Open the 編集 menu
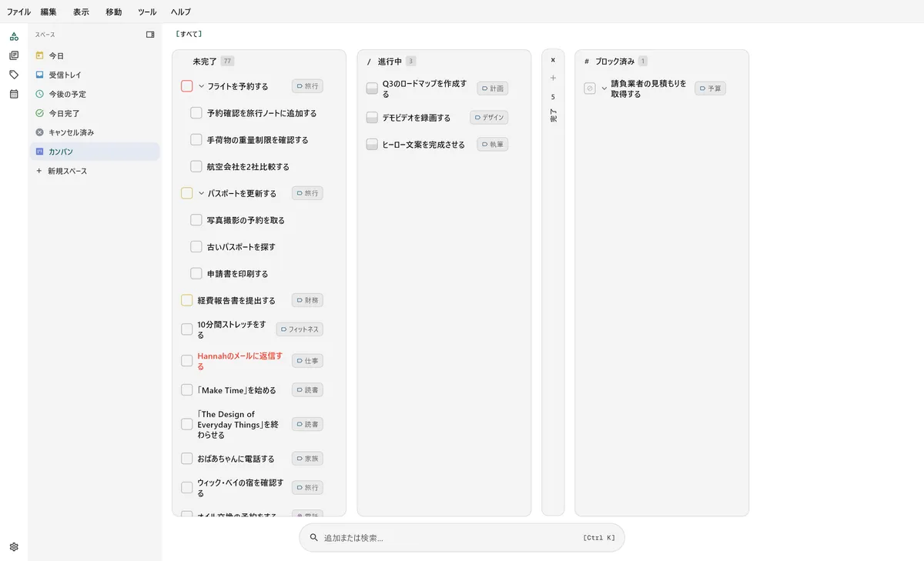The width and height of the screenshot is (924, 561). point(49,12)
